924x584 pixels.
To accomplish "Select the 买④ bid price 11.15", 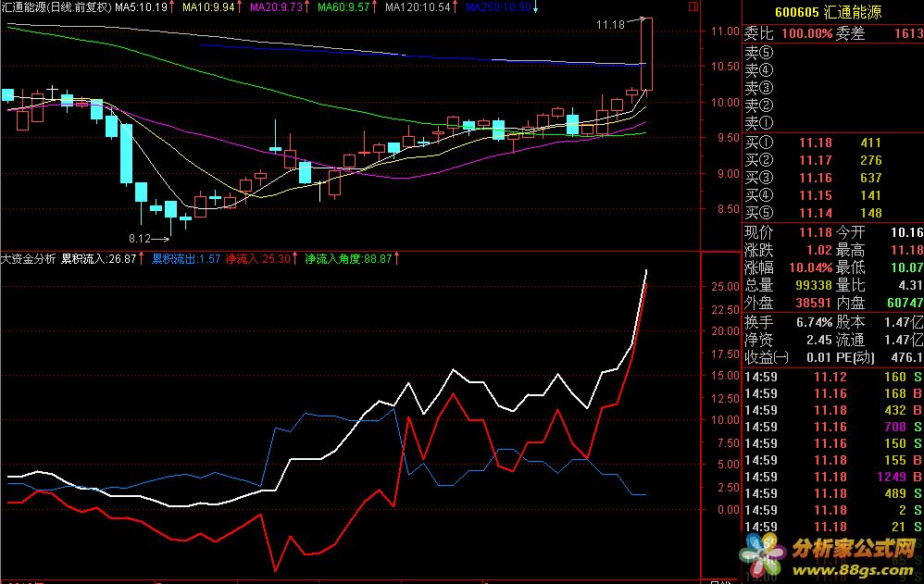I will point(816,195).
